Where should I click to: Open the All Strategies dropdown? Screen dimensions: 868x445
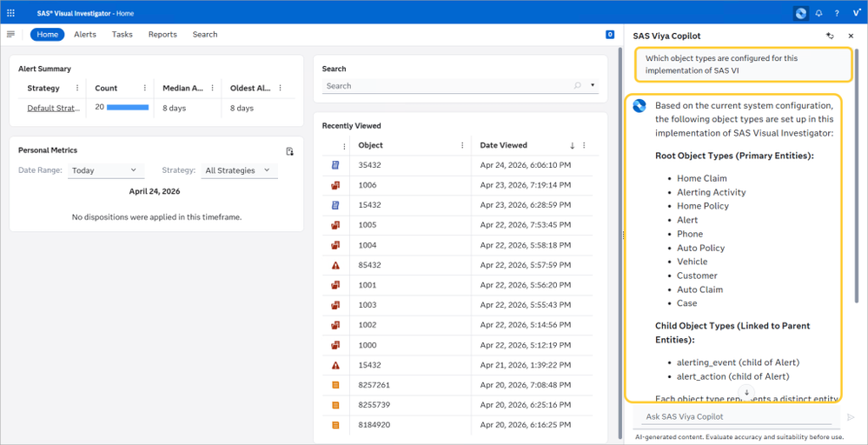(x=239, y=170)
